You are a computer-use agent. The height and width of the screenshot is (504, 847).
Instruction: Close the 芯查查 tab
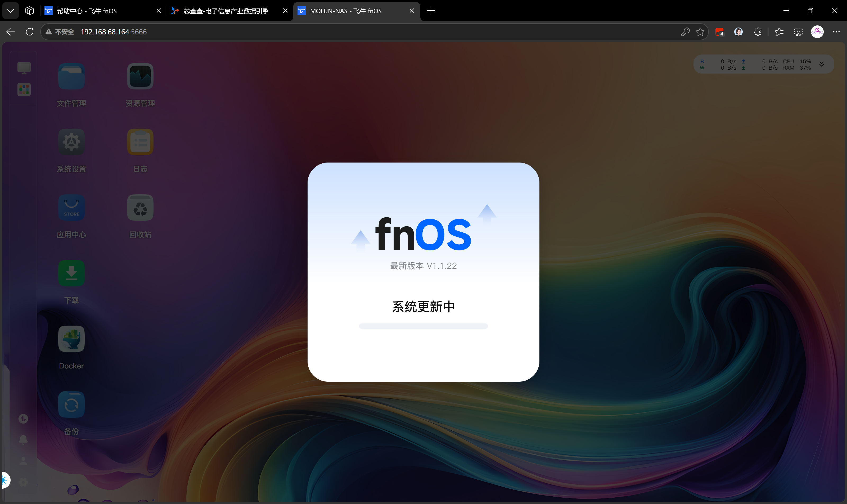point(285,11)
